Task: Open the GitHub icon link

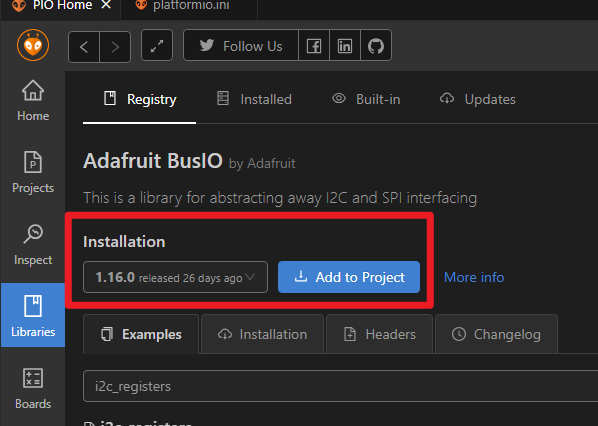Action: (376, 45)
